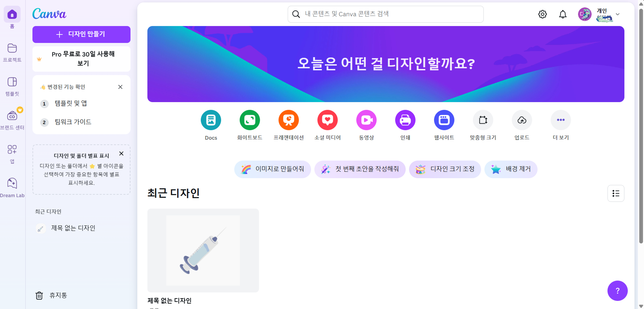
Task: Select the 웹사이트 website icon
Action: 444,120
